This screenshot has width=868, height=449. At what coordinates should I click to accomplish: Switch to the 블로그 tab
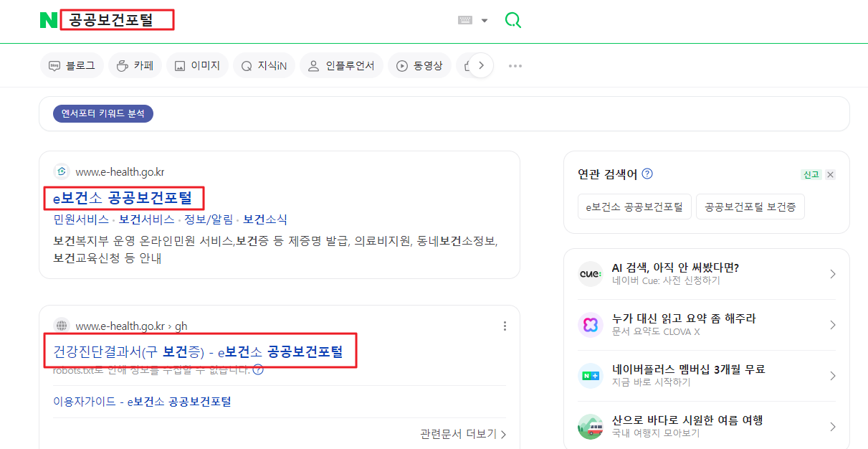click(72, 66)
